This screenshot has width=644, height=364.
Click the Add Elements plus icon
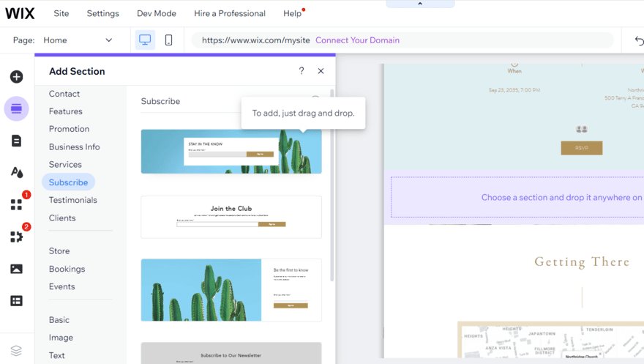[x=16, y=77]
